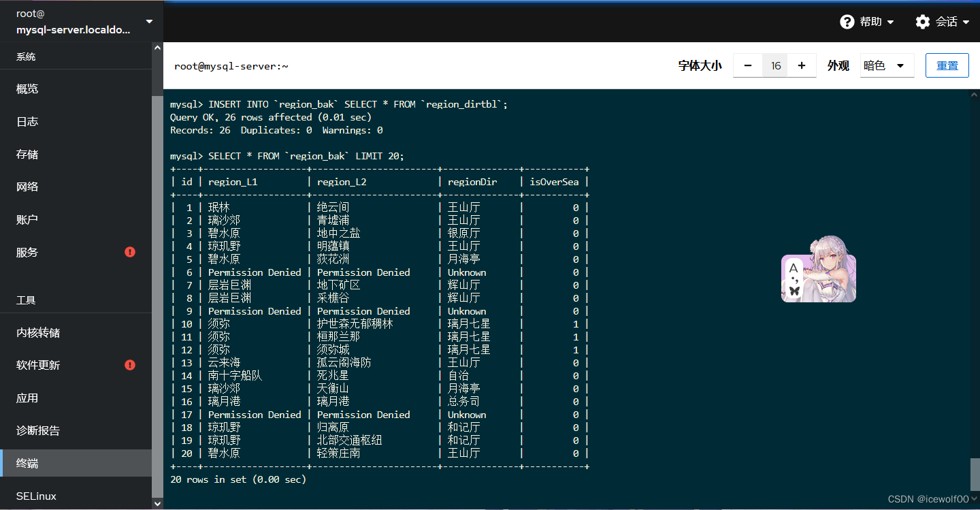This screenshot has width=980, height=510.
Task: Click 总务司 in row 16
Action: [x=463, y=402]
